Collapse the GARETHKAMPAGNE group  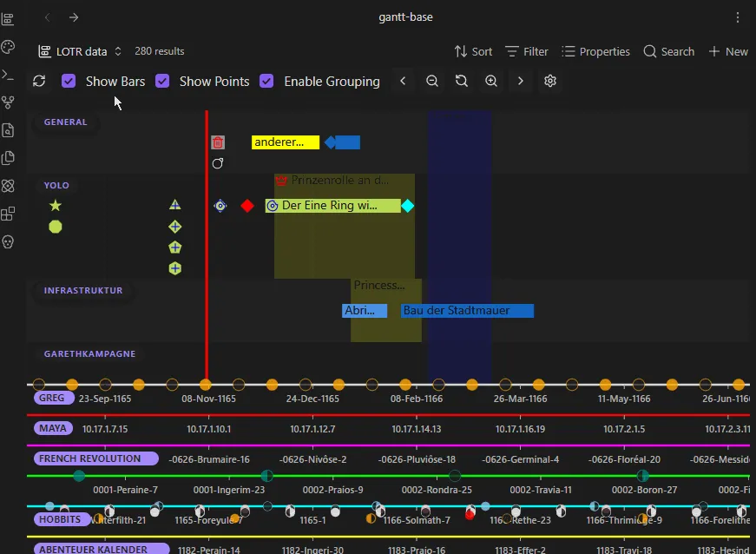point(89,353)
